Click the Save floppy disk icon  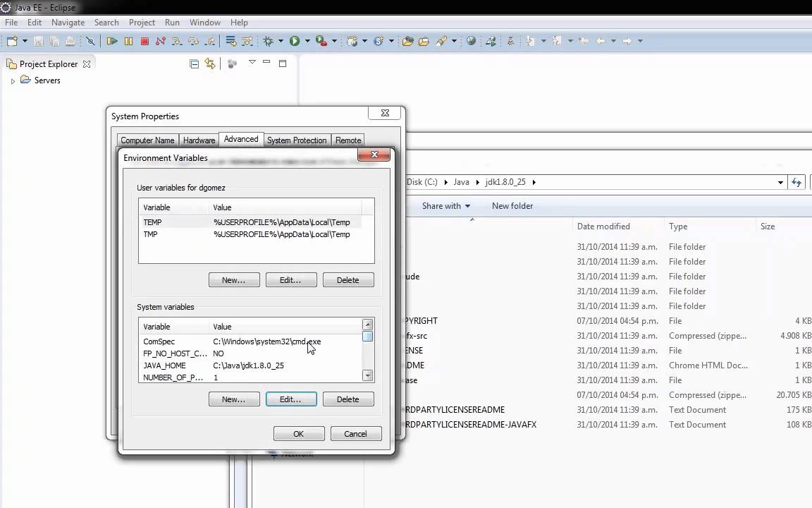38,41
